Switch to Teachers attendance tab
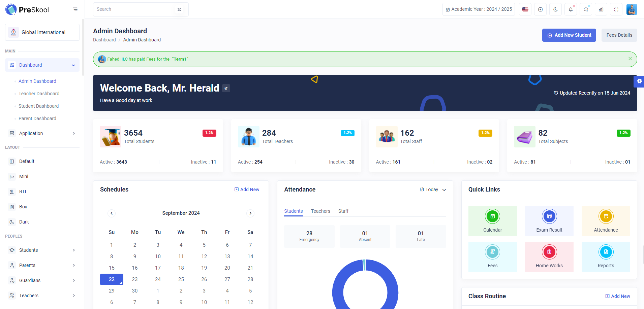Screen dimensions: 644x309 (x=320, y=211)
